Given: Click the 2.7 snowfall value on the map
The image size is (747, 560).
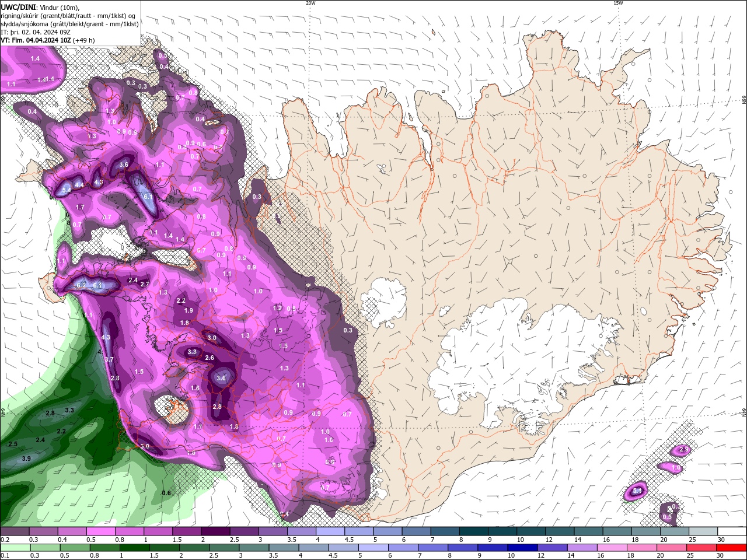Looking at the screenshot, I should [x=145, y=284].
